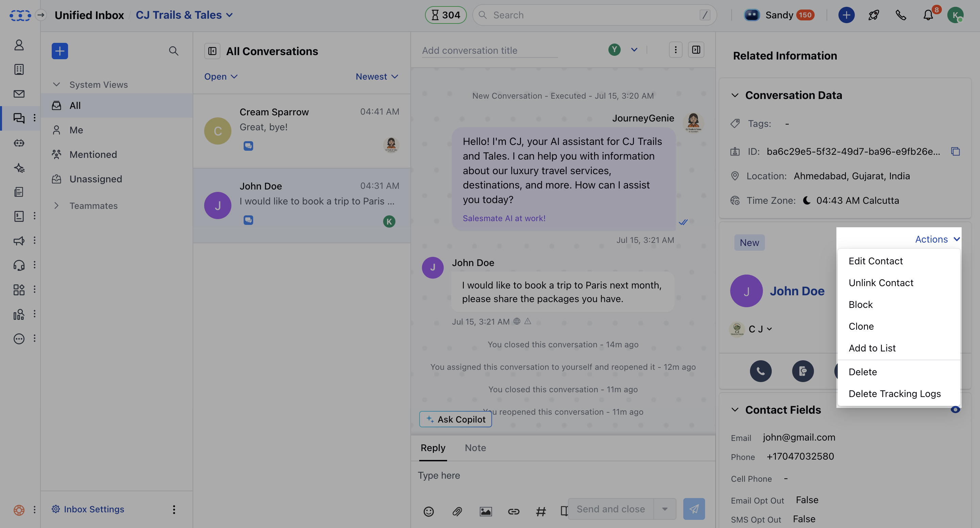Open John Doe contact name link

point(797,291)
